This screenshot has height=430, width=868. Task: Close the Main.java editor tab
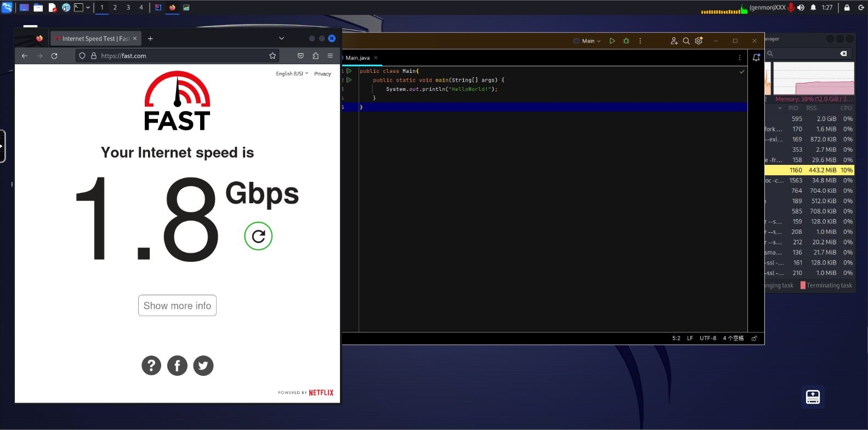pyautogui.click(x=376, y=58)
